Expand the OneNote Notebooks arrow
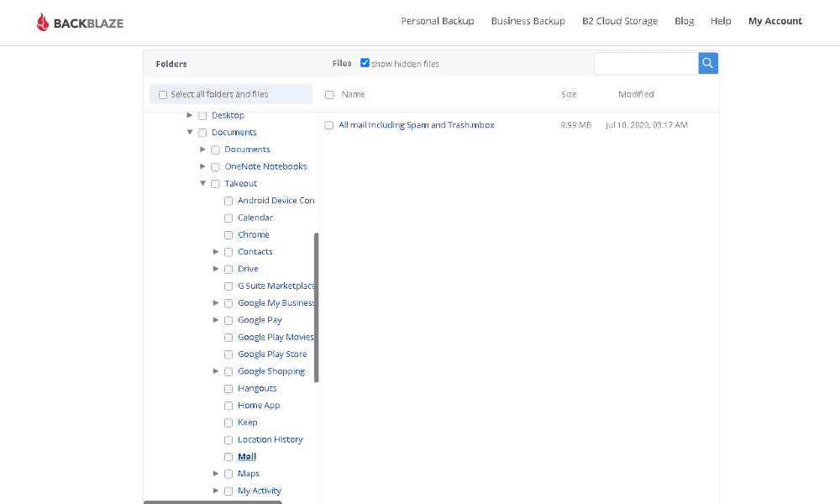 point(202,166)
